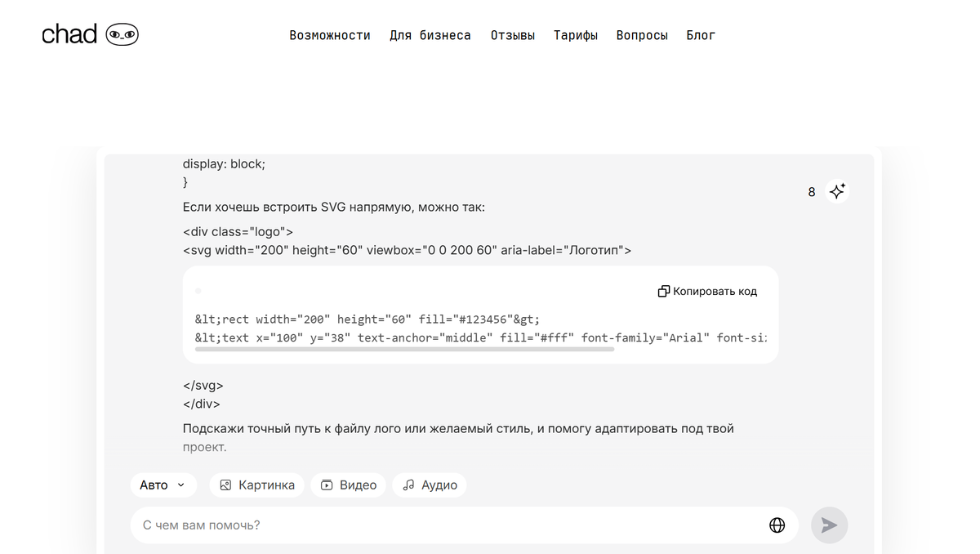The image size is (980, 554).
Task: Choose the Аудио generation mode
Action: [x=430, y=485]
